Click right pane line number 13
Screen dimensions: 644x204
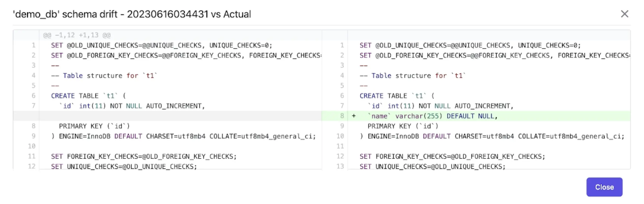(x=340, y=166)
